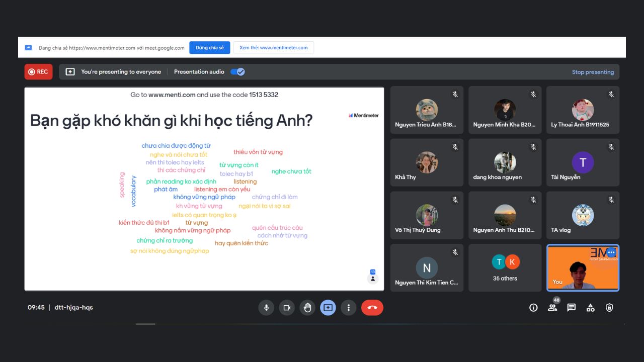Open the chat messages panel
Screen dimensions: 644x362
(x=572, y=308)
